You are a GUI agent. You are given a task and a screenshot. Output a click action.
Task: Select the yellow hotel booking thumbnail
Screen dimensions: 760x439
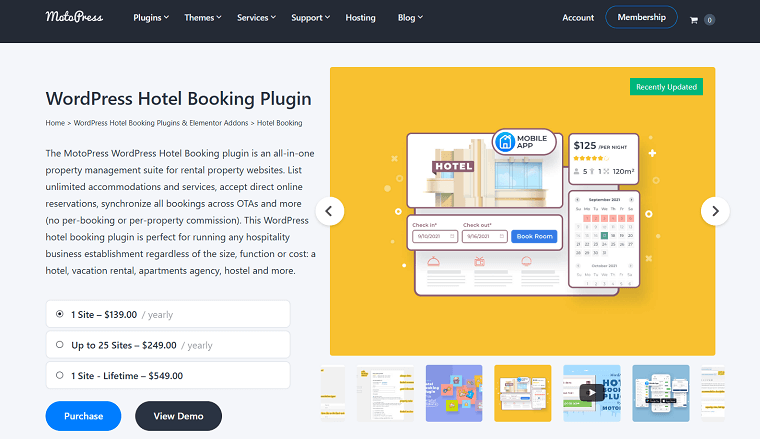coord(522,393)
